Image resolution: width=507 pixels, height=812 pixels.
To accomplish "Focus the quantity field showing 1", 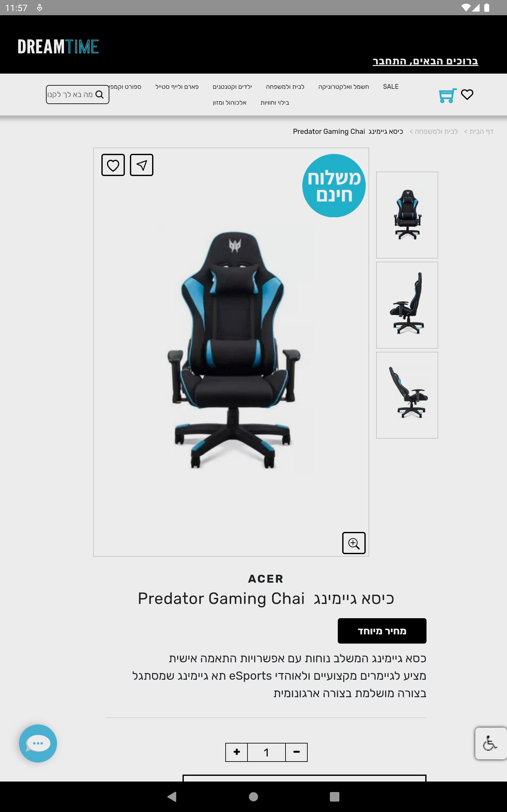I will point(266,752).
